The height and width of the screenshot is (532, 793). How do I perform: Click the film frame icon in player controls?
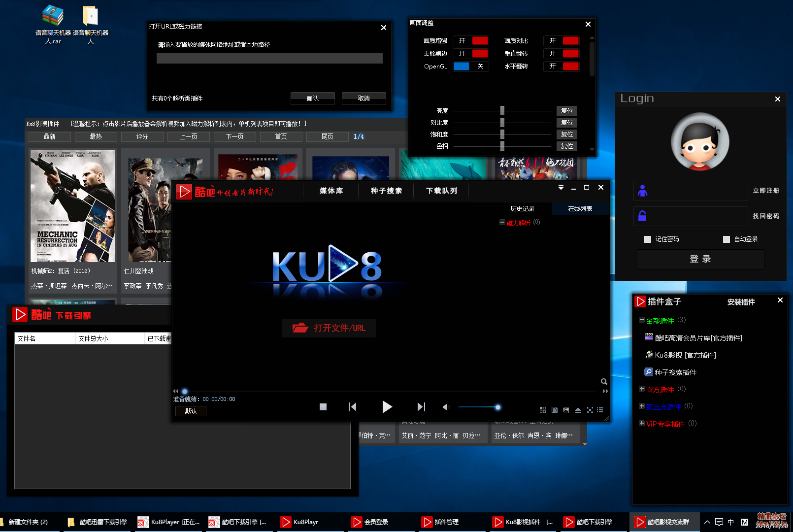coord(566,410)
